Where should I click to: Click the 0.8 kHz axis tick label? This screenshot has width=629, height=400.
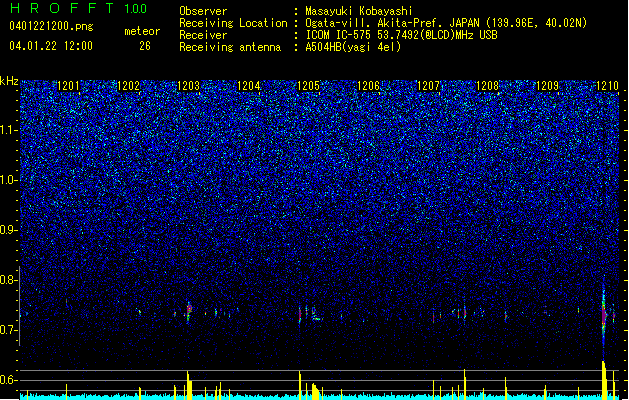pyautogui.click(x=9, y=280)
